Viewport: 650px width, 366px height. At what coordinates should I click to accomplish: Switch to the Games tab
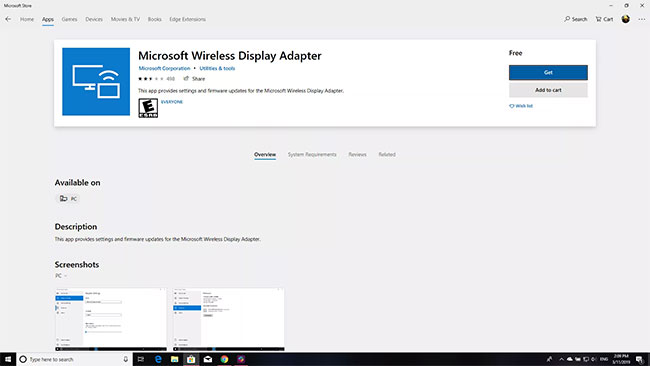click(x=69, y=19)
